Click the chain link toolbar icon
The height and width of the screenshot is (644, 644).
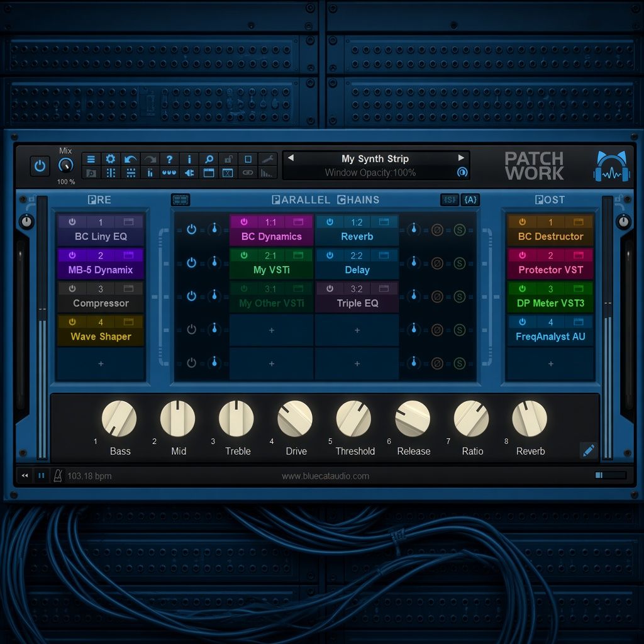(x=248, y=173)
